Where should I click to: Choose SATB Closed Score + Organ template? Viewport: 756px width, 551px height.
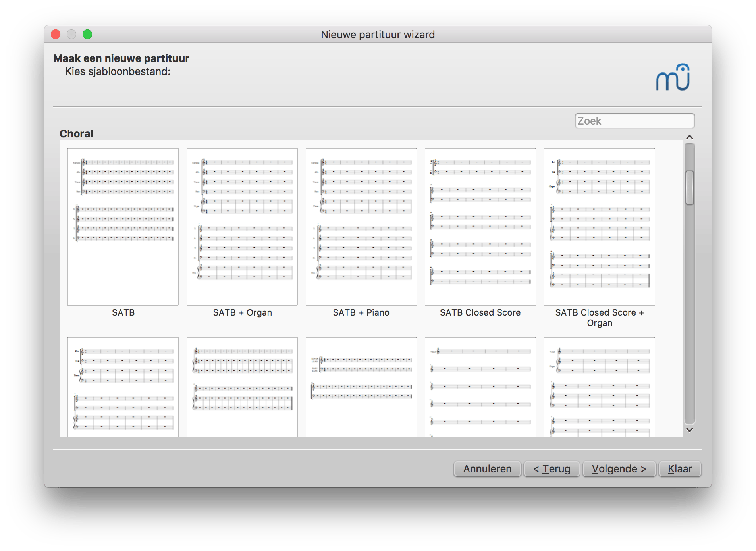(x=600, y=227)
